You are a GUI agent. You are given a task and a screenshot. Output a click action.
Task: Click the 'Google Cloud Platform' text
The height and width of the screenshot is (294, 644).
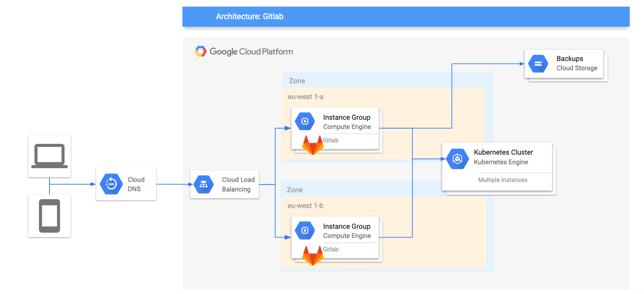pos(251,51)
